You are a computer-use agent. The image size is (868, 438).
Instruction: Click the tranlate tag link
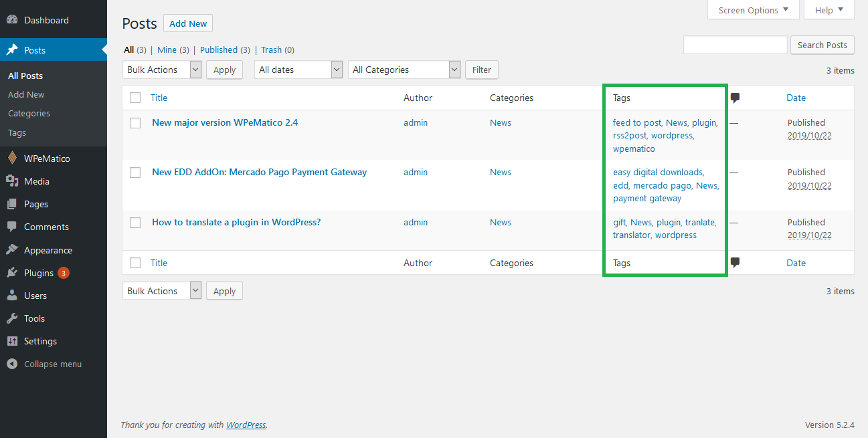coord(699,223)
